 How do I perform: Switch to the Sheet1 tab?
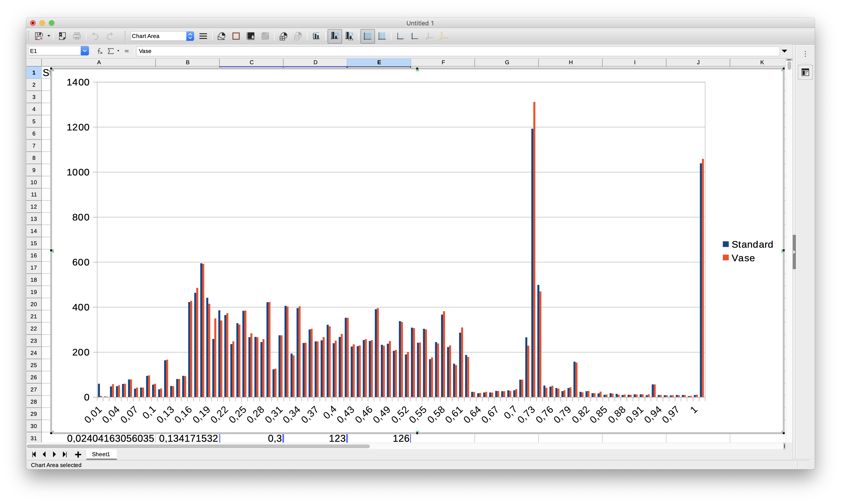[x=101, y=454]
